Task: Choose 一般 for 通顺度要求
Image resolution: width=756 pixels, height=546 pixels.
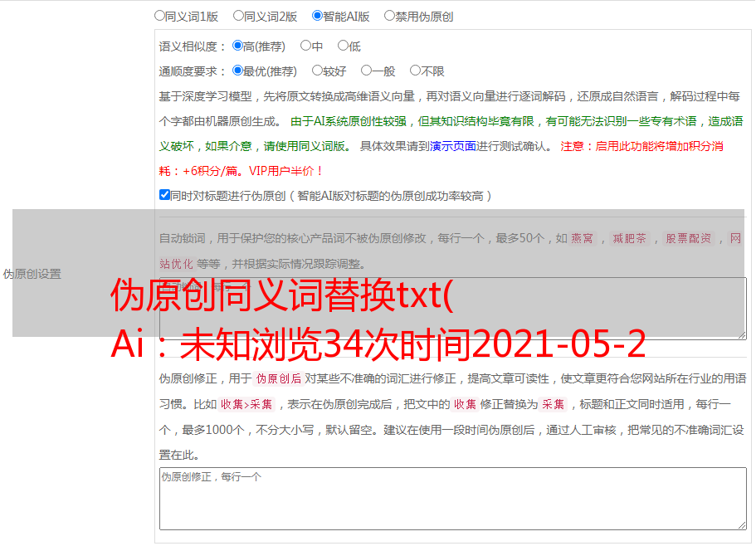Action: (366, 71)
